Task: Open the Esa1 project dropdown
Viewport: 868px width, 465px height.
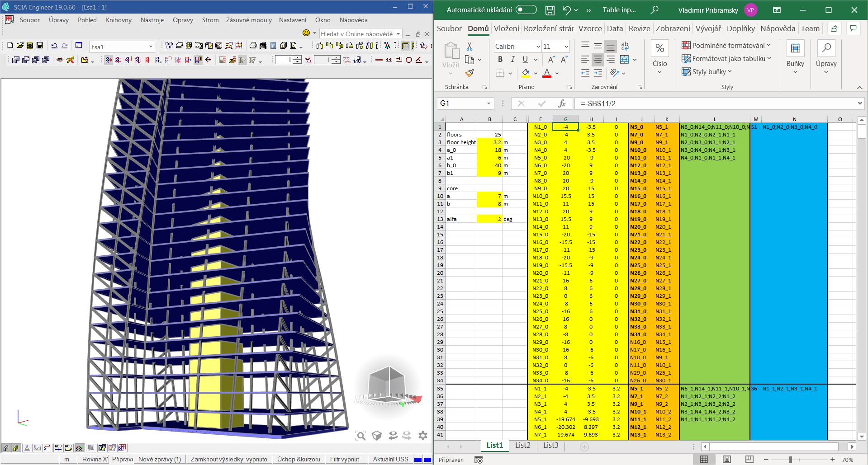Action: pos(151,47)
